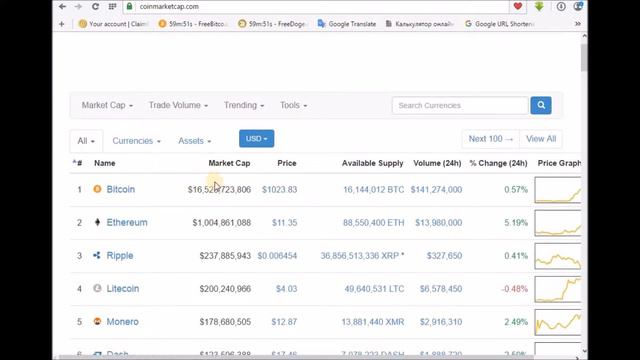Open the Currencies filter dropdown

(136, 141)
